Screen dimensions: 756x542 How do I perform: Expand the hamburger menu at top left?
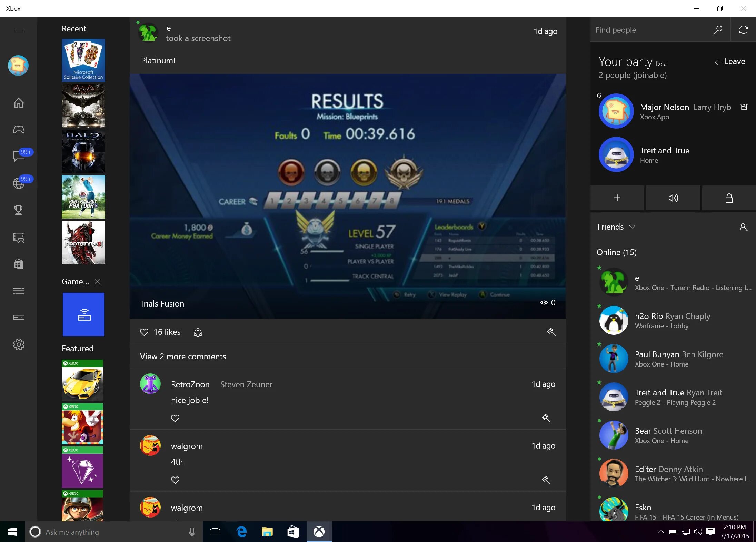tap(19, 30)
